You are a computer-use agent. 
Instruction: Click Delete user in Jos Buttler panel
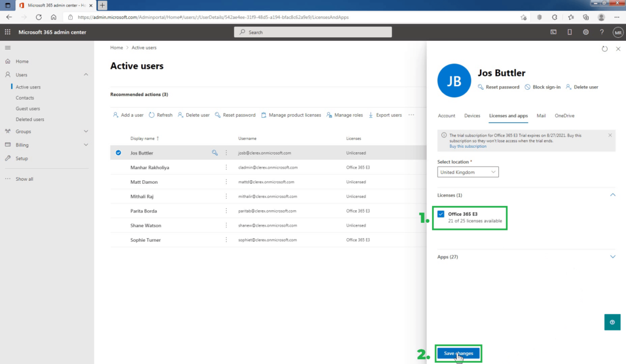[x=582, y=87]
